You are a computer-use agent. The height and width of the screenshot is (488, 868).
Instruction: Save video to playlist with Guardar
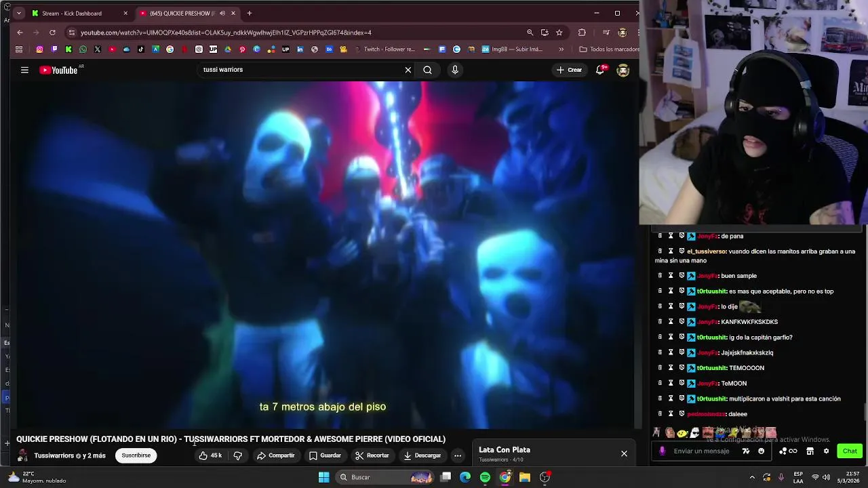click(325, 455)
